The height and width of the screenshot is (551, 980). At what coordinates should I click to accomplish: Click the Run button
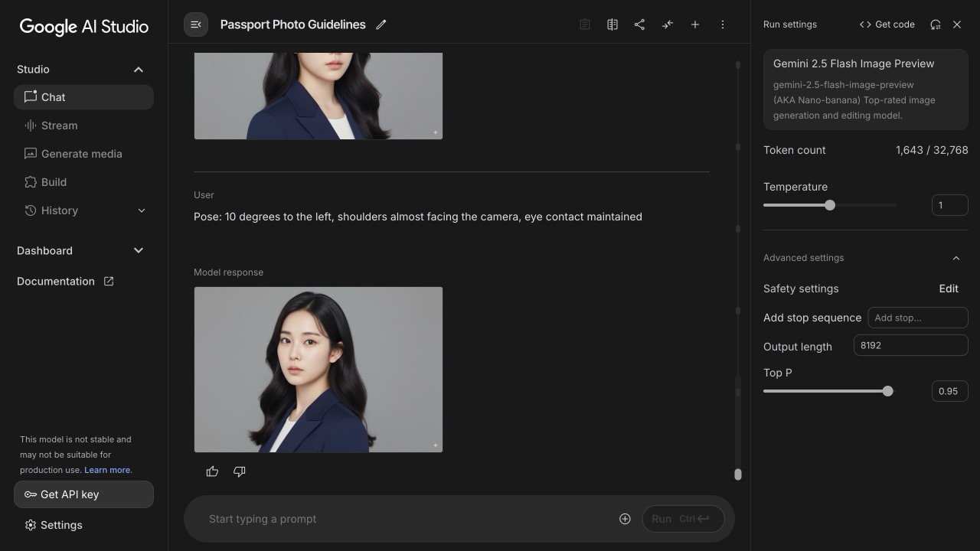coord(683,519)
